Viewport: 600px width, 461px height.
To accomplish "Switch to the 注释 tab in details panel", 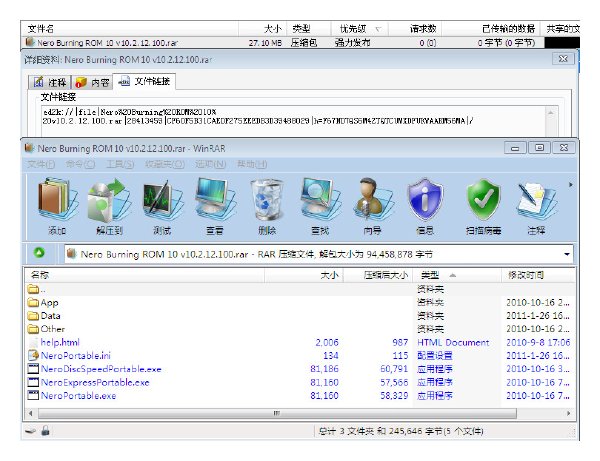I will click(x=50, y=82).
